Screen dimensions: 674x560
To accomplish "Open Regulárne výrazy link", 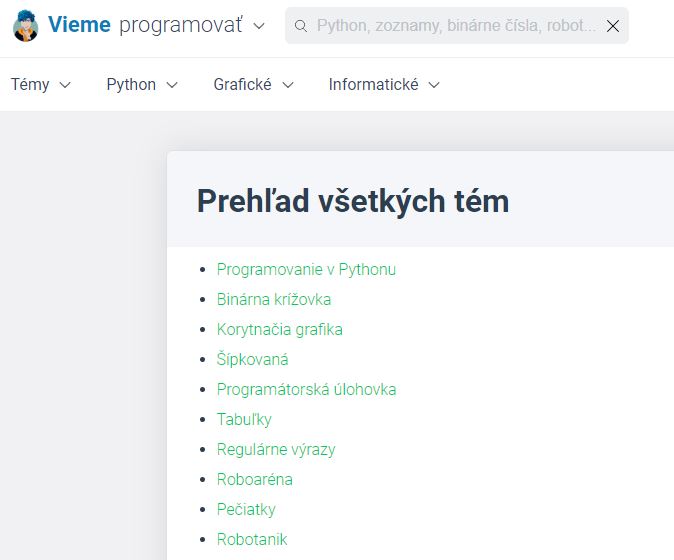I will [x=276, y=450].
